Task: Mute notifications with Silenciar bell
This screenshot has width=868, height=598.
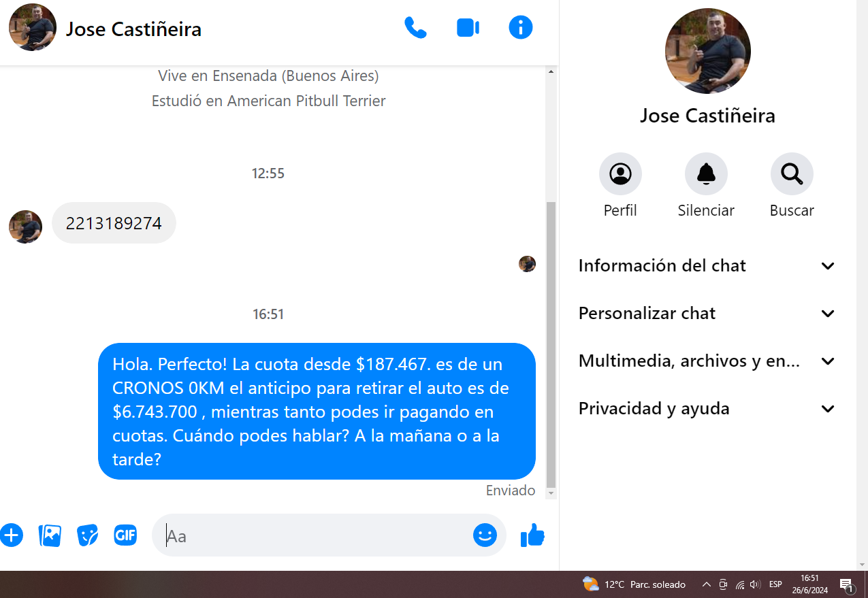Action: [706, 174]
